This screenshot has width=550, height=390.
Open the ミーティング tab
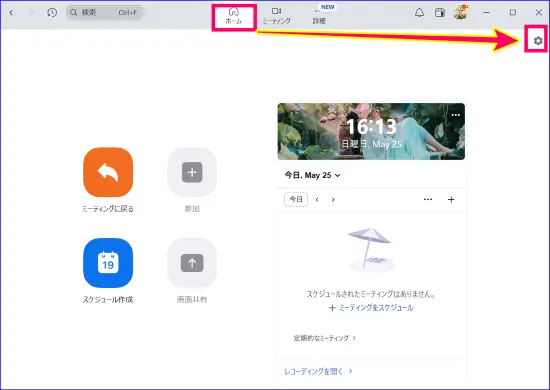pos(277,16)
